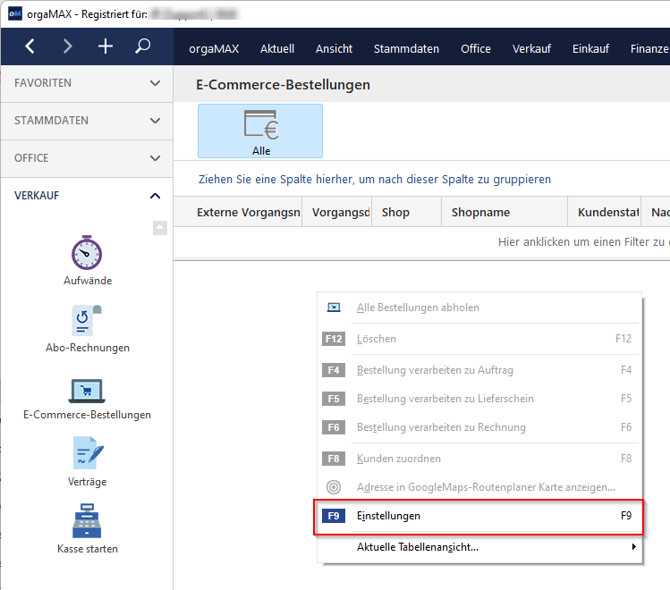This screenshot has width=670, height=590.
Task: Click the orgaMAX logo in title bar
Action: tap(15, 14)
